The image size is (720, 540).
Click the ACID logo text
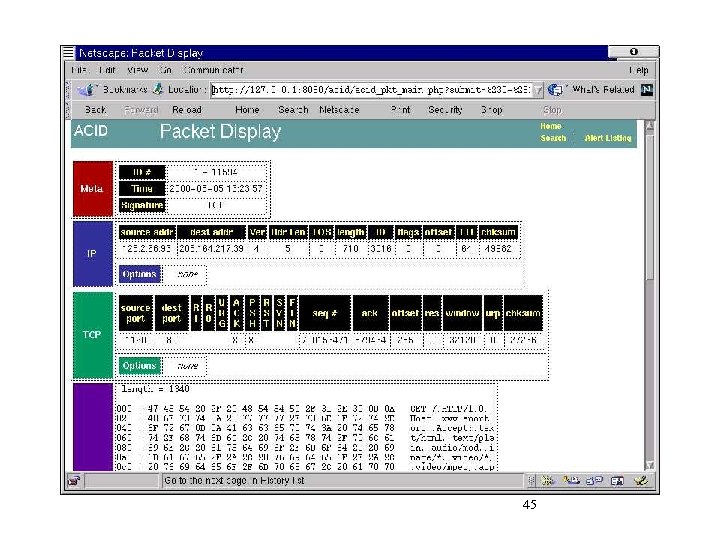[91, 131]
